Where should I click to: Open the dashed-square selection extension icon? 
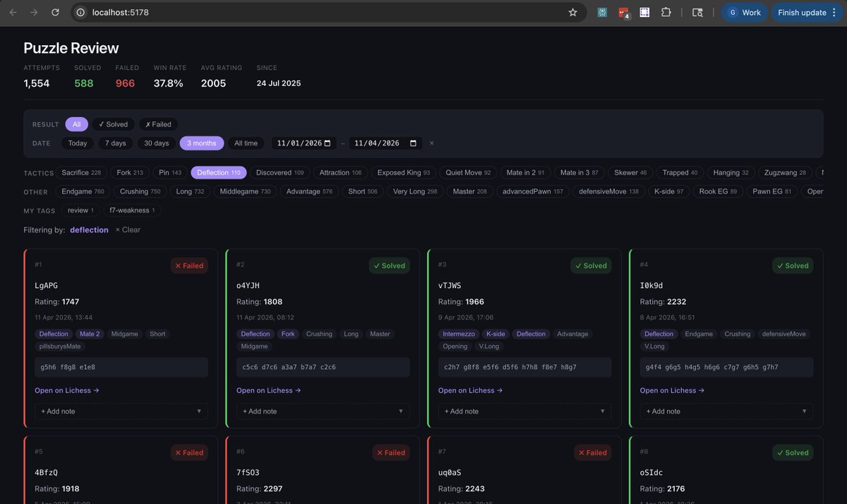tap(644, 12)
